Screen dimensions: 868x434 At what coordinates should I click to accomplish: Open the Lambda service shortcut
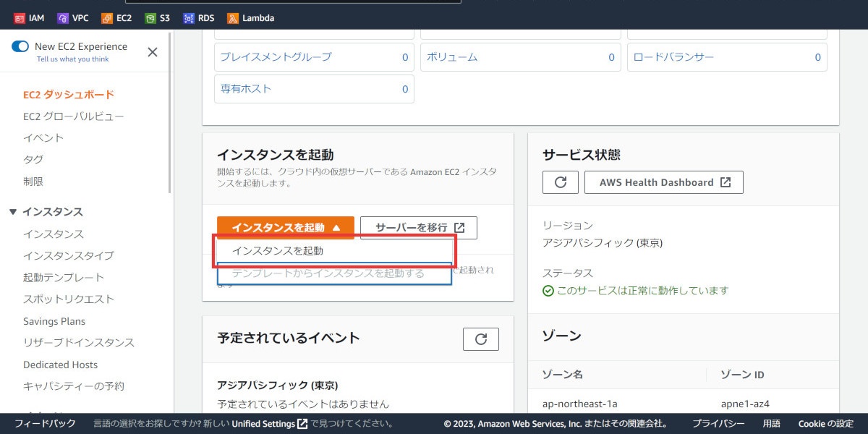click(x=250, y=18)
